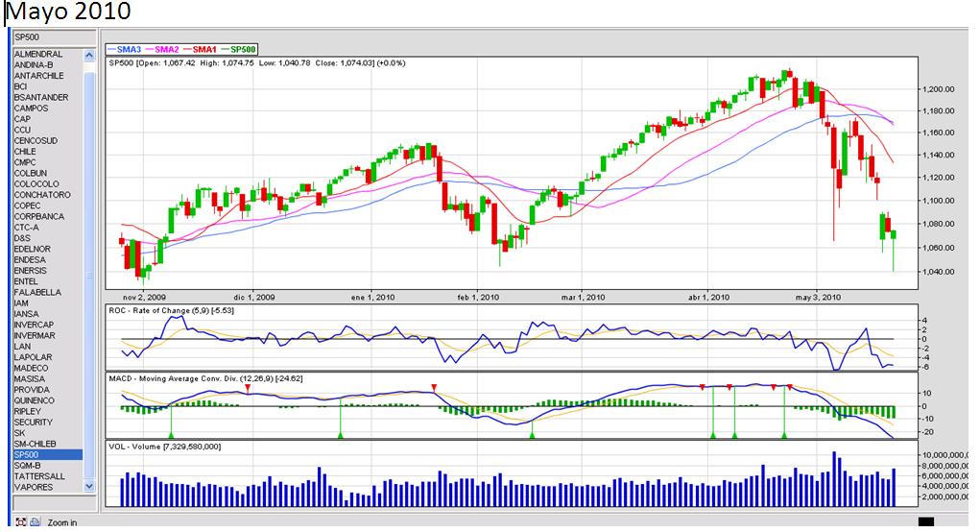Click the fit-to-screen icon in bottom bar

point(21,522)
